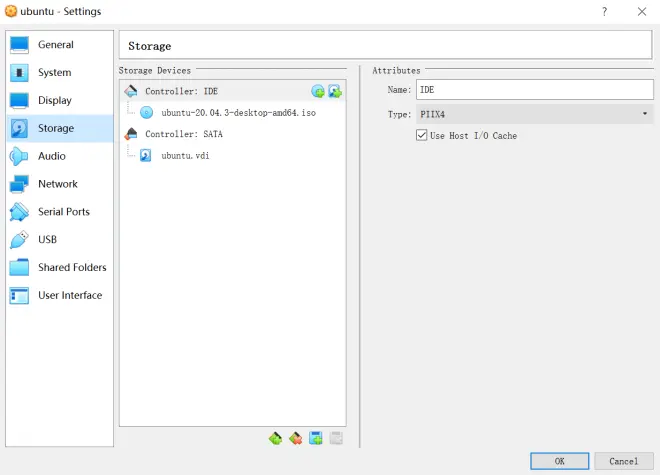Screen dimensions: 660x475
Task: Switch to the Display settings page
Action: [x=60, y=100]
